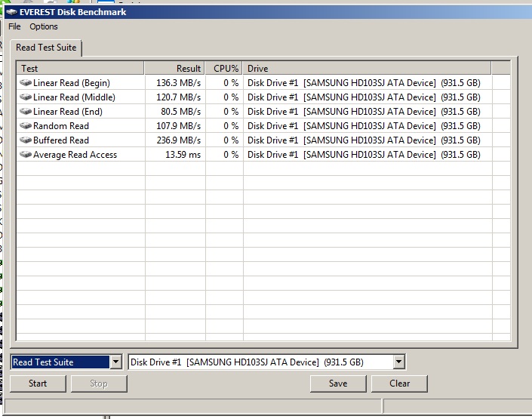Select the Linear Read (End) row
The width and height of the screenshot is (532, 419).
click(263, 112)
